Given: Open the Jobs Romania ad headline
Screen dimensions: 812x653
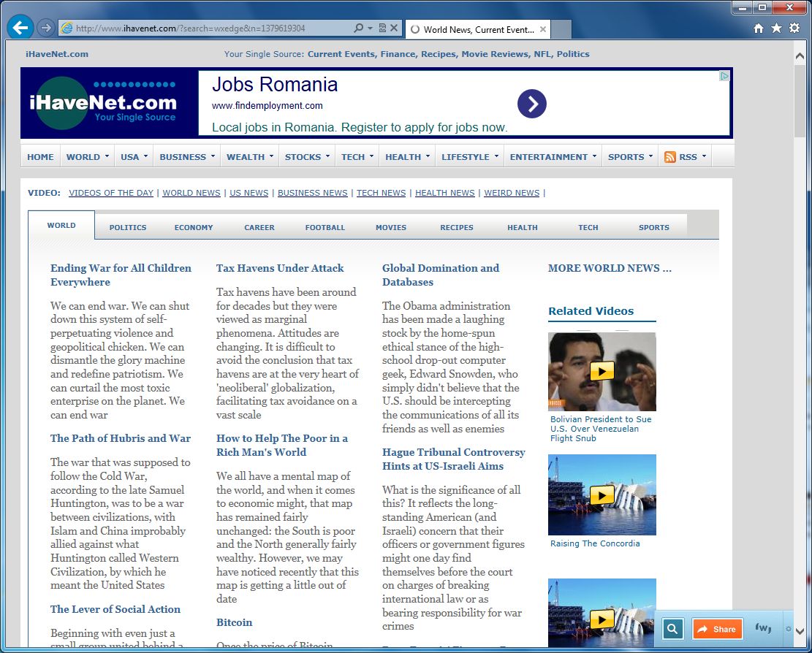Looking at the screenshot, I should (x=275, y=84).
